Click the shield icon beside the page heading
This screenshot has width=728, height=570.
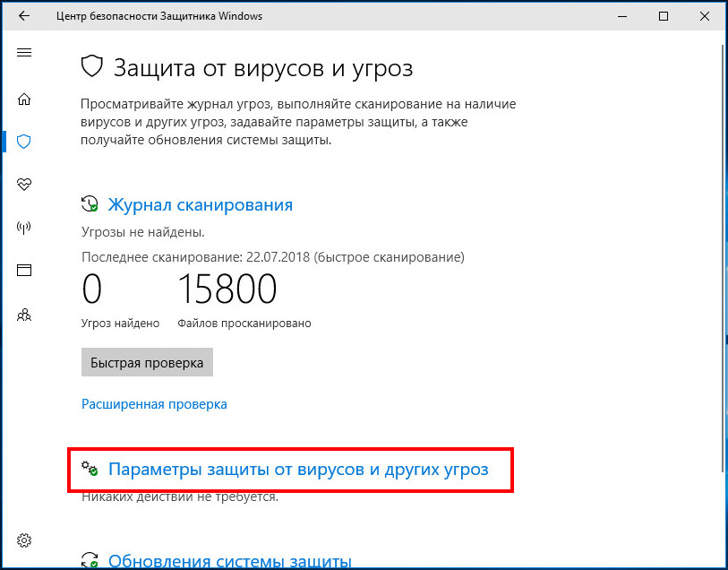91,66
